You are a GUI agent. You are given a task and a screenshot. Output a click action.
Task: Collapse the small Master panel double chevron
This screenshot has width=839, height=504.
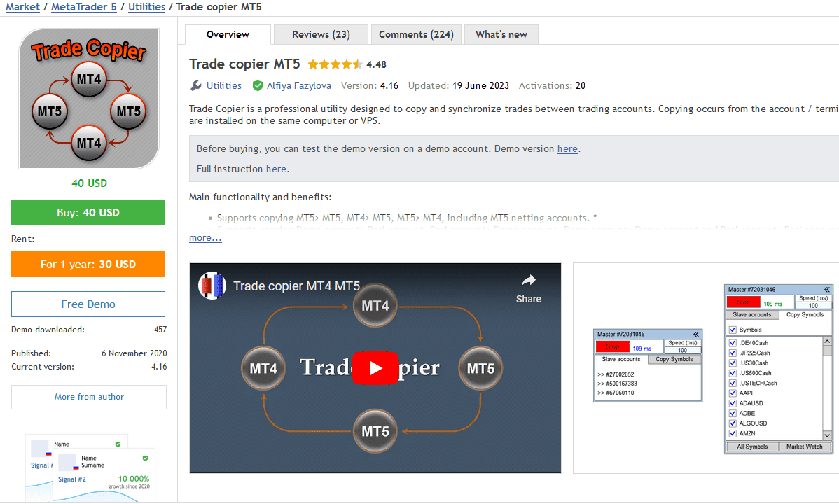click(x=696, y=334)
